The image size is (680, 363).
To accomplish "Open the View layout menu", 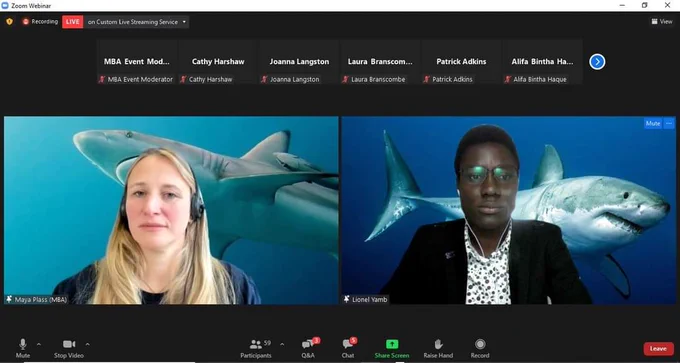I will click(662, 21).
